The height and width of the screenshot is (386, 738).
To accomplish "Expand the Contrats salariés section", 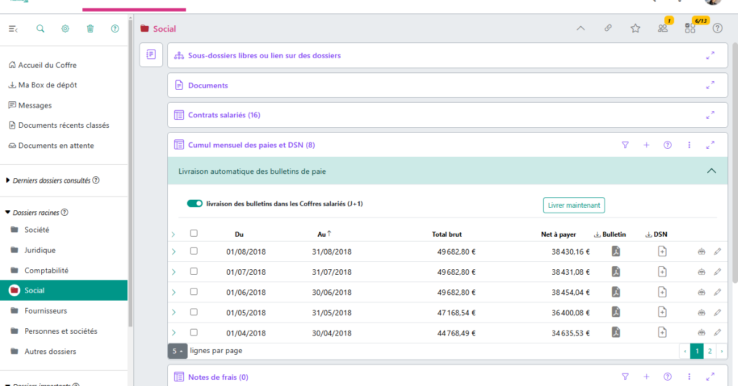I will 710,115.
